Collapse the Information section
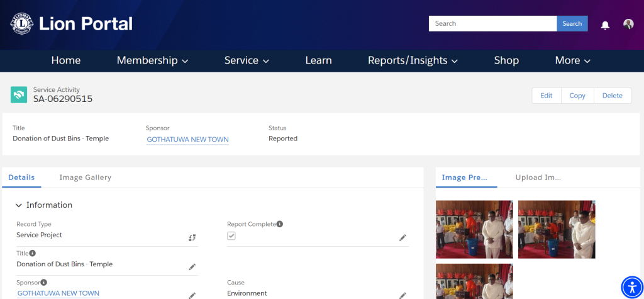 [18, 205]
